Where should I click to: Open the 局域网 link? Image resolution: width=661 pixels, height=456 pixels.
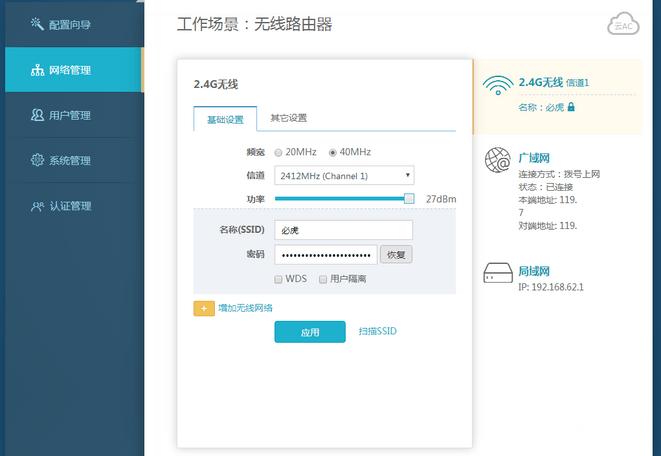[x=534, y=271]
